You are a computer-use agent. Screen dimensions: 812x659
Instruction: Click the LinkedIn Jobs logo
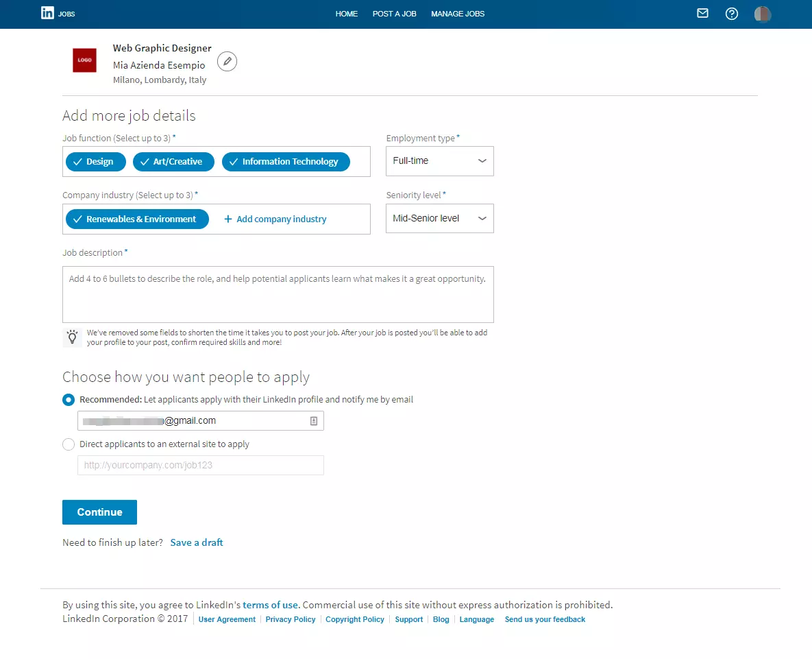click(x=58, y=13)
